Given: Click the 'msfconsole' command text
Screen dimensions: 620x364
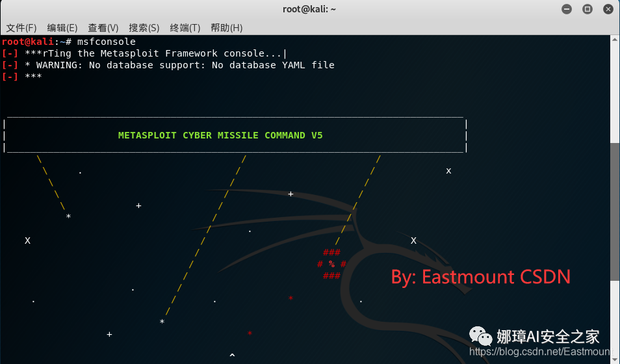Looking at the screenshot, I should (107, 42).
